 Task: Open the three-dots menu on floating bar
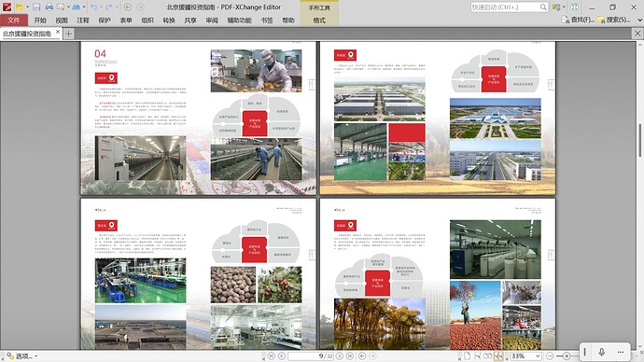(621, 352)
